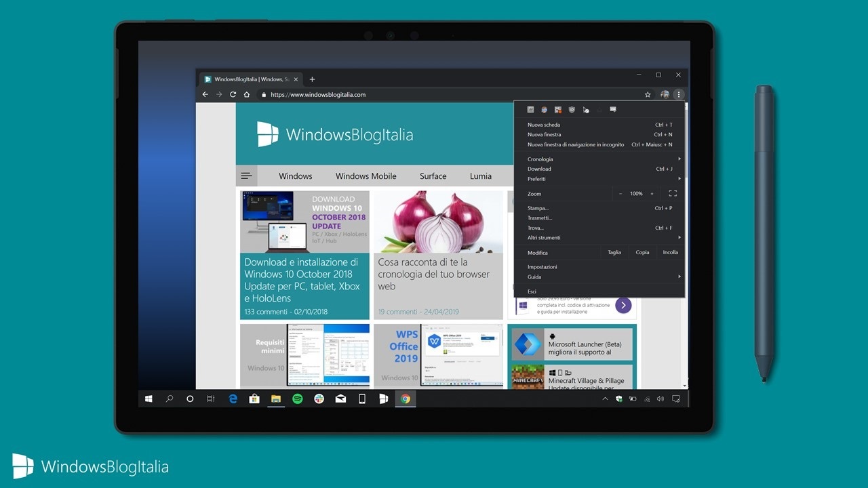Expand the Cronologia submenu
This screenshot has width=868, height=488.
(599, 159)
